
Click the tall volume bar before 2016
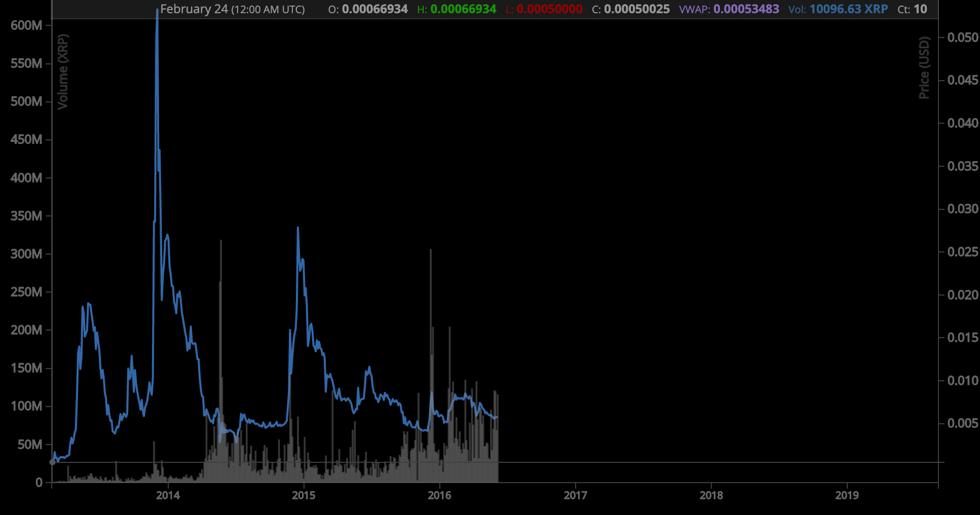pos(431,365)
